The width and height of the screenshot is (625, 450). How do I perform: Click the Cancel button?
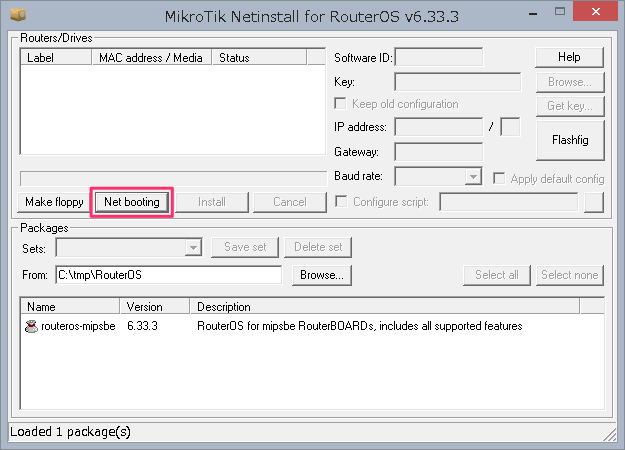click(290, 202)
